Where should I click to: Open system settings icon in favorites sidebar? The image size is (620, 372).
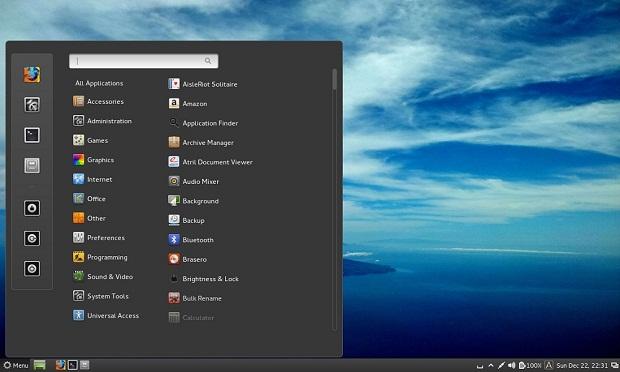[x=32, y=105]
